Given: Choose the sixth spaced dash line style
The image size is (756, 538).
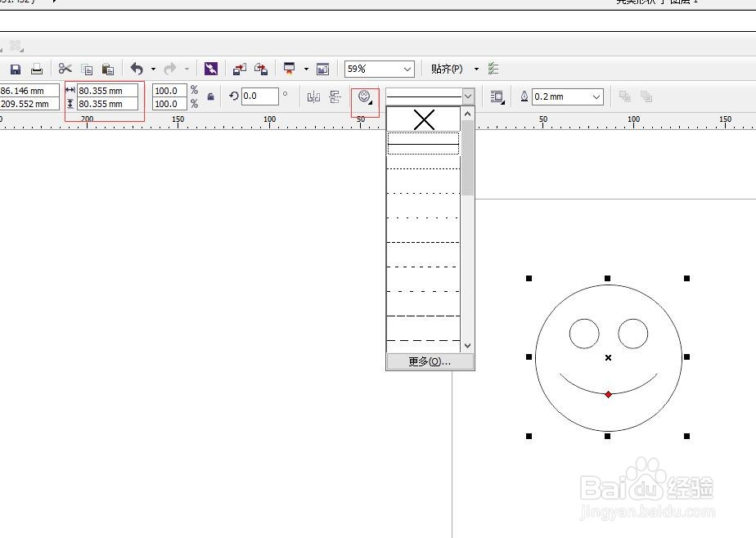Looking at the screenshot, I should [423, 291].
